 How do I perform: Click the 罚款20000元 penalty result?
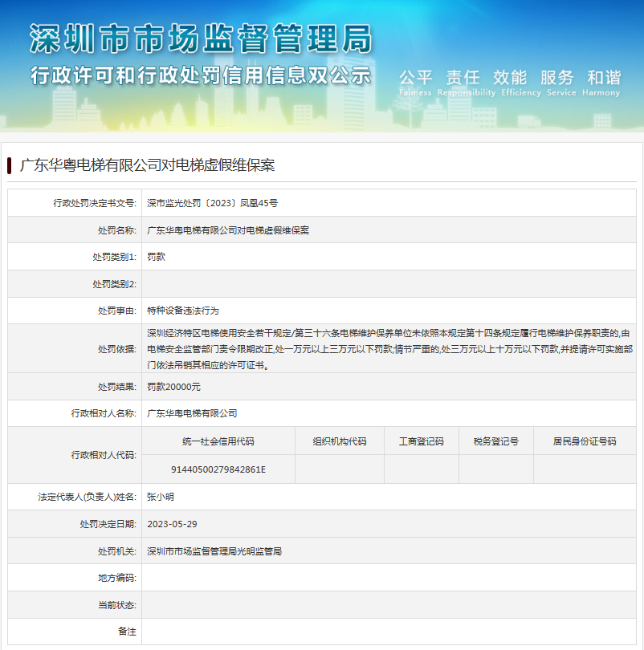pos(173,387)
